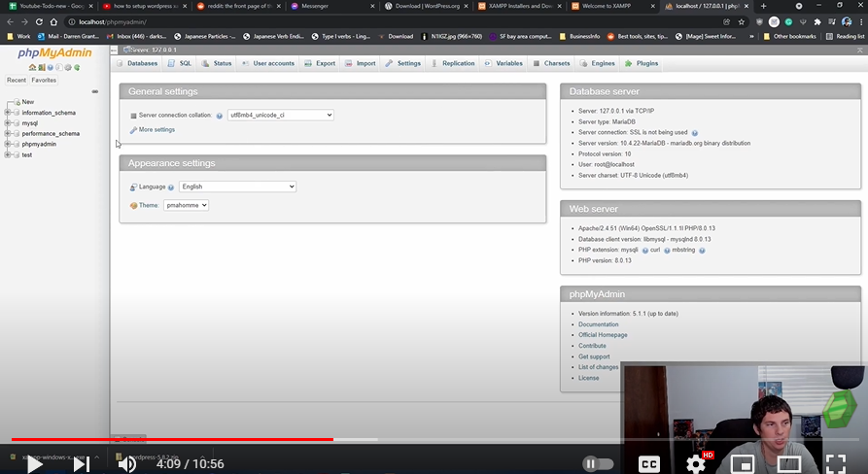
Task: Open the Variables tab
Action: pyautogui.click(x=503, y=63)
